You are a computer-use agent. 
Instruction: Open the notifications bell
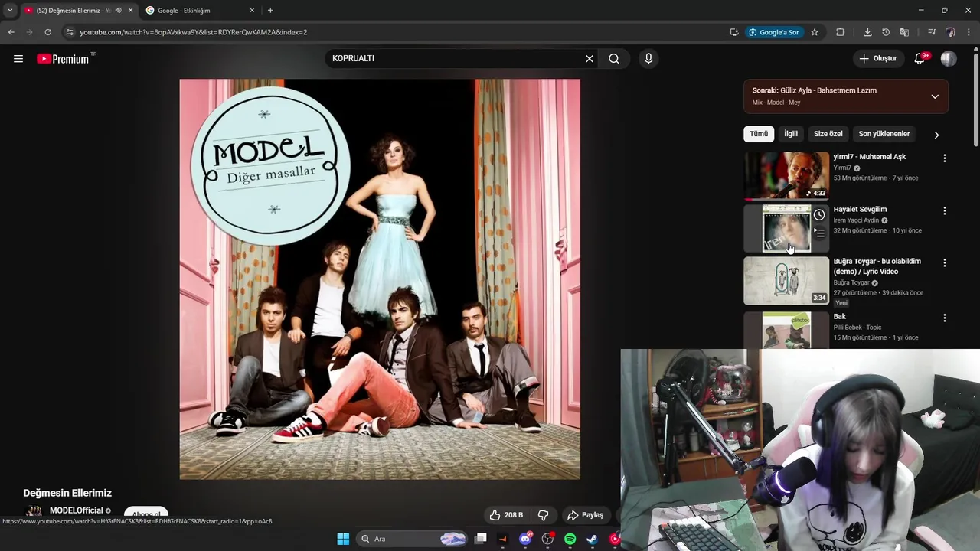920,59
